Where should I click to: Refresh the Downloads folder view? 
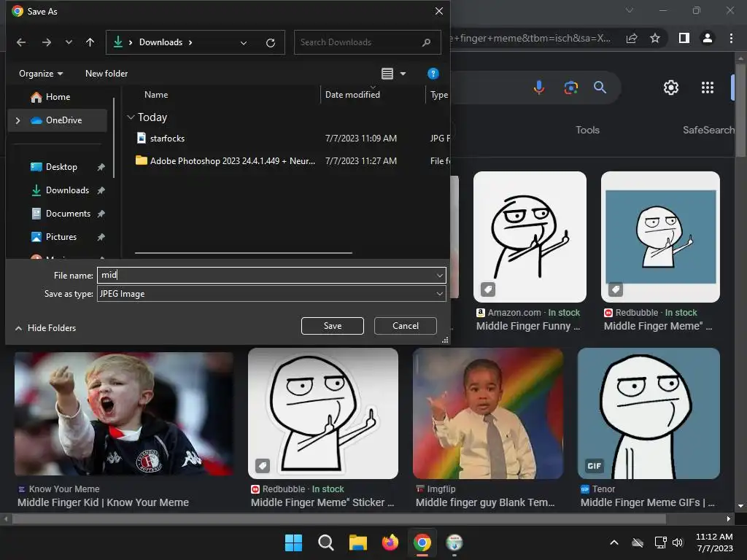(270, 43)
